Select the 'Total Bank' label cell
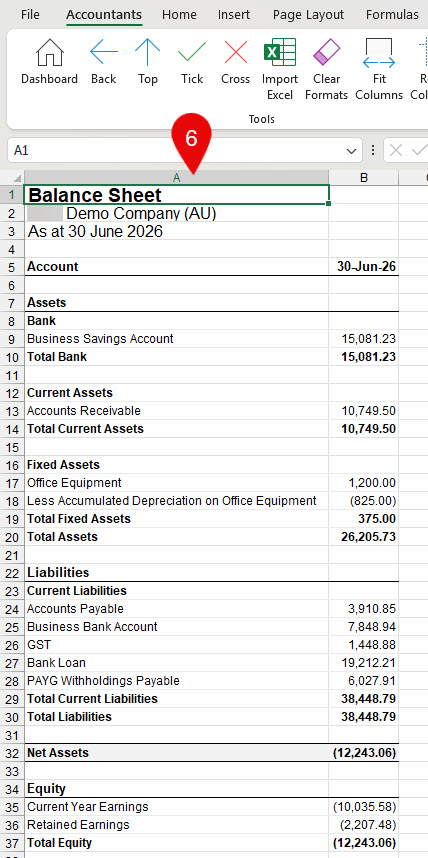This screenshot has height=858, width=428. pyautogui.click(x=176, y=357)
